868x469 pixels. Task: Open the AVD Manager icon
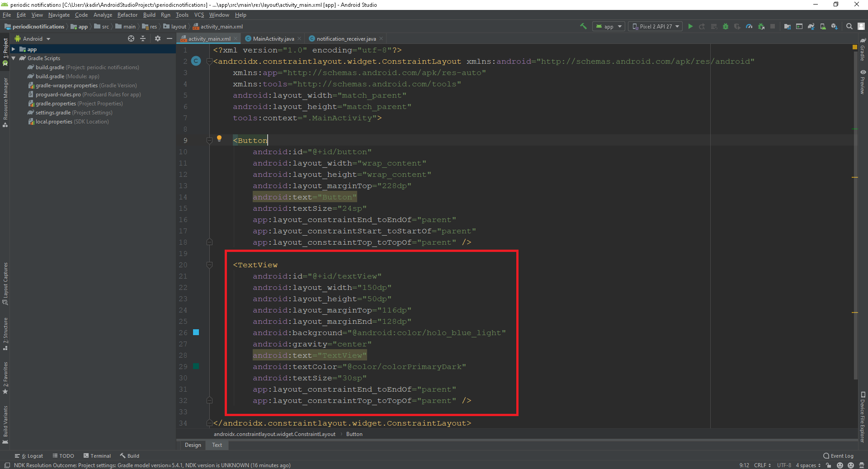[823, 26]
